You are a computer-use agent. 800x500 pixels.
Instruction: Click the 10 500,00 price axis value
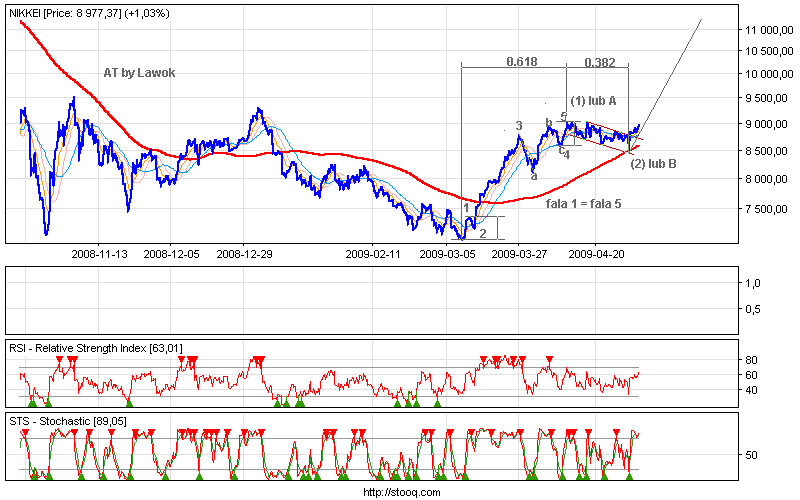coord(769,51)
